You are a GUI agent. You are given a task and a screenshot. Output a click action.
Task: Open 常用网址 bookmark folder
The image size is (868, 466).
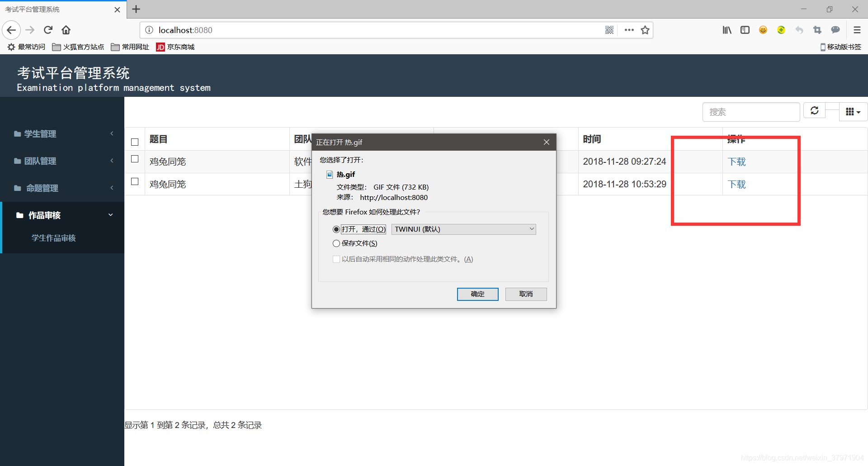(130, 47)
